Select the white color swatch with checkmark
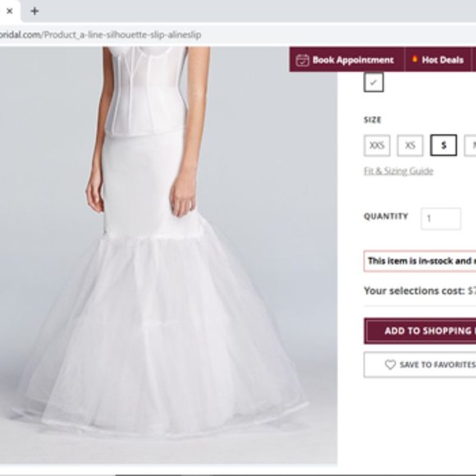The image size is (476, 476). pyautogui.click(x=373, y=82)
